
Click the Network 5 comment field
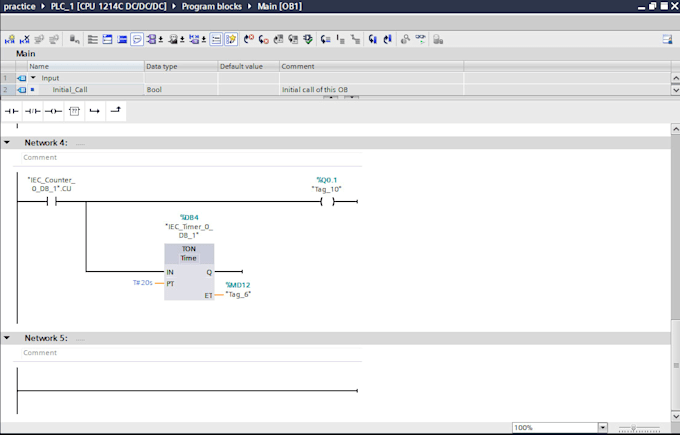coord(191,353)
